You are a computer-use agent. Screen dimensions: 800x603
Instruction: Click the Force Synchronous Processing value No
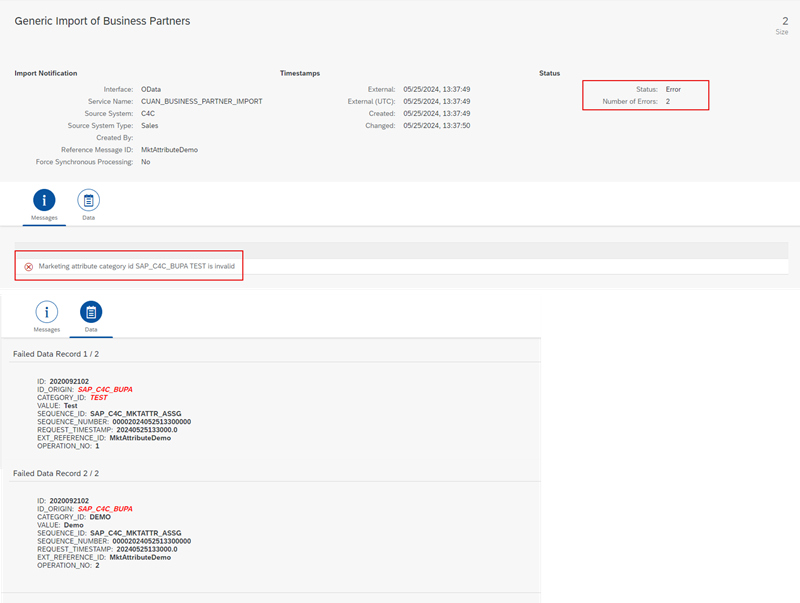pos(145,162)
